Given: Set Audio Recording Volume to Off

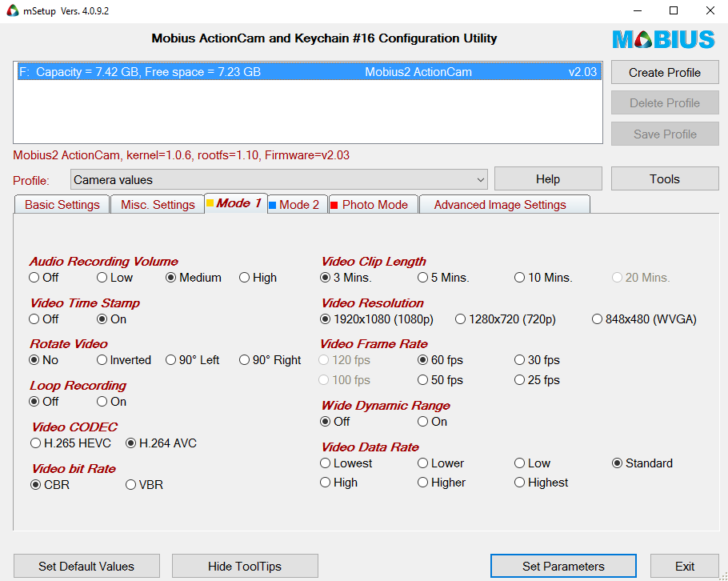Looking at the screenshot, I should [x=44, y=278].
